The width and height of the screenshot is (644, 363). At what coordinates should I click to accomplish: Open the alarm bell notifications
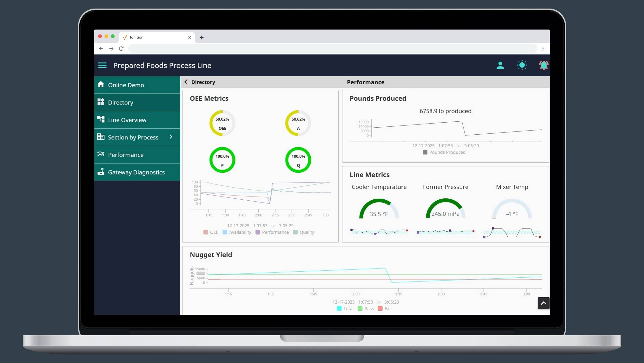coord(543,65)
